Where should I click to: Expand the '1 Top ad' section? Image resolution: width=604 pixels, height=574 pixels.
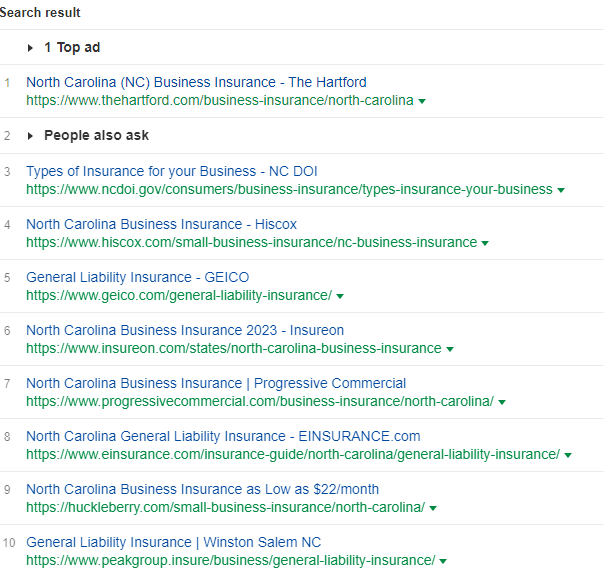pos(30,48)
